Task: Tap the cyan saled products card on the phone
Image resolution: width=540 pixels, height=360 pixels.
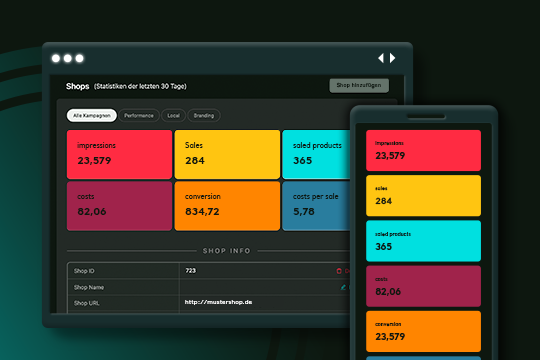Action: click(423, 241)
